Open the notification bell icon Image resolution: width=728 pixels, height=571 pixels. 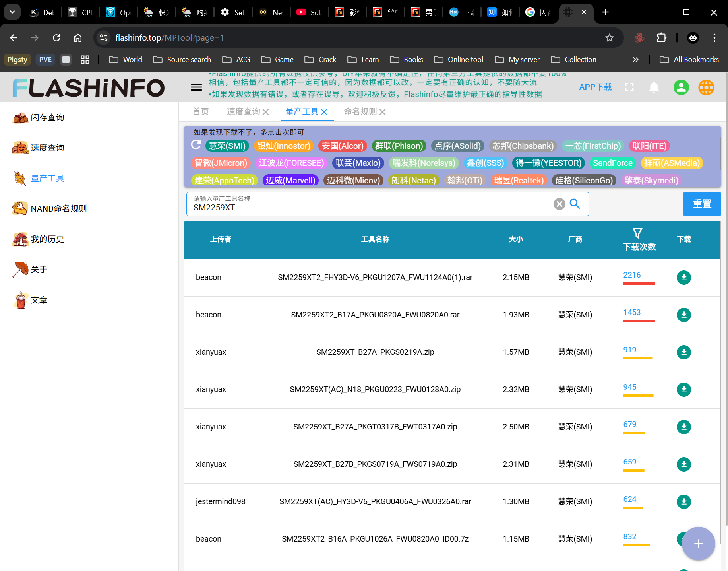pyautogui.click(x=654, y=87)
